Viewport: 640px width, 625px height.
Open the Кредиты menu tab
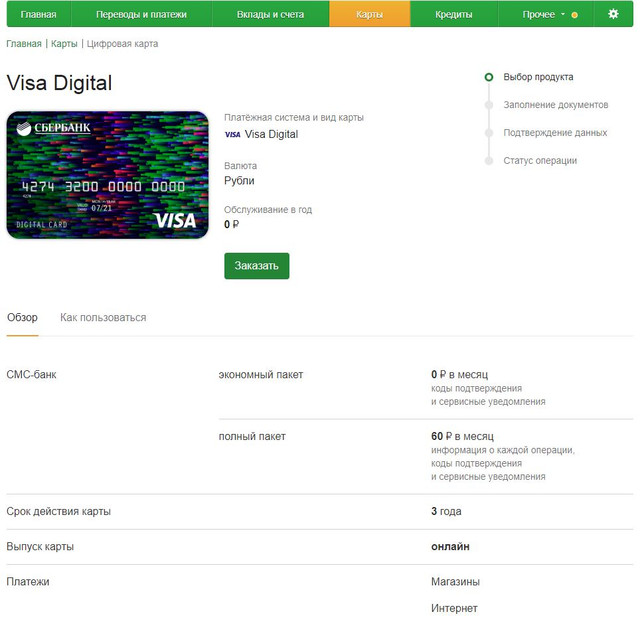click(454, 14)
